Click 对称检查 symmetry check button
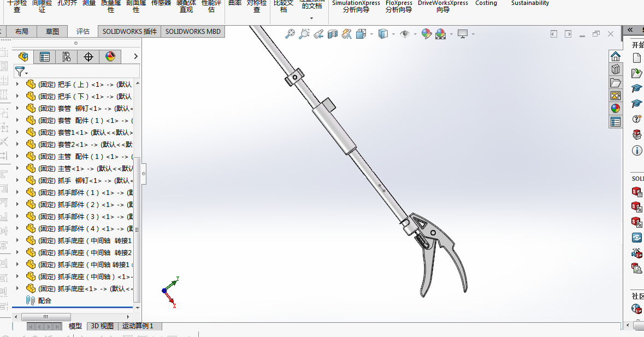This screenshot has width=644, height=337. tap(257, 6)
